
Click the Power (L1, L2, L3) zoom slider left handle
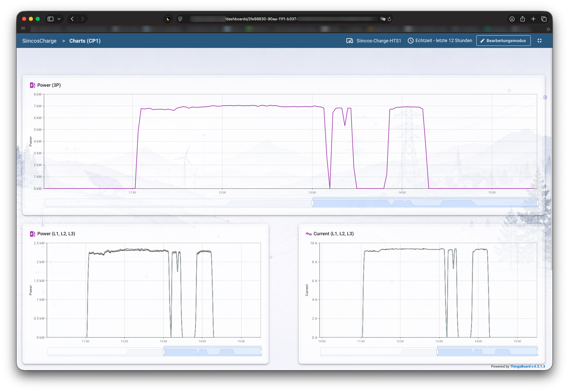click(x=164, y=352)
